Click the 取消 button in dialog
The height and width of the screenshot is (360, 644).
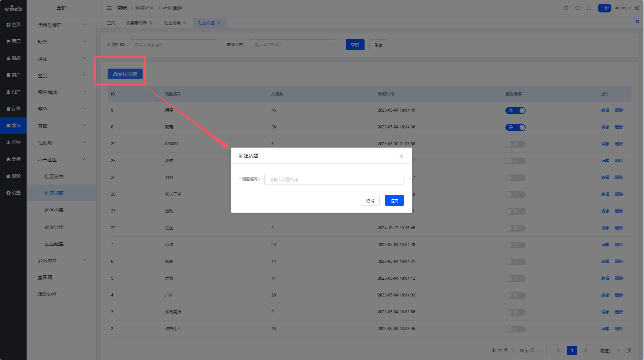click(x=370, y=201)
